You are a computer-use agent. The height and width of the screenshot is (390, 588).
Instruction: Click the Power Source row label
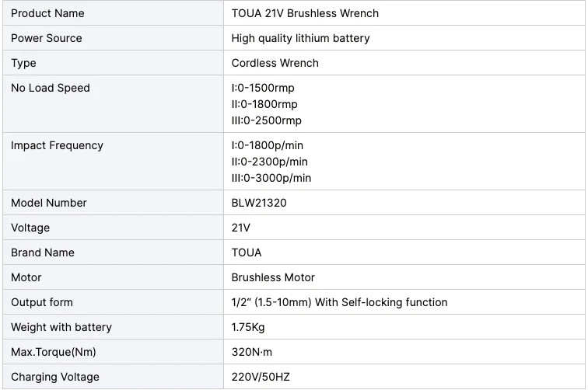click(x=46, y=38)
